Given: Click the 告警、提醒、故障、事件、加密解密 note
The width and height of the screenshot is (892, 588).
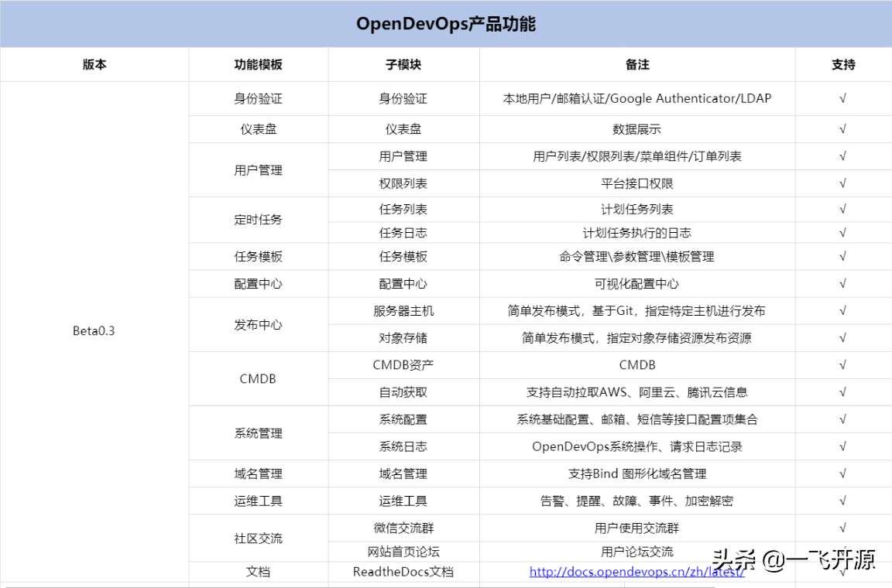Looking at the screenshot, I should 637,501.
